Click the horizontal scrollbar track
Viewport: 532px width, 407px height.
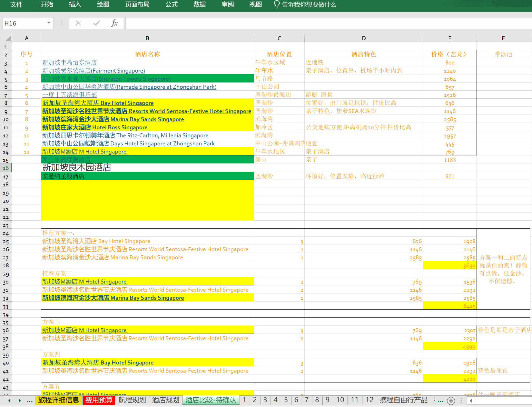[503, 401]
